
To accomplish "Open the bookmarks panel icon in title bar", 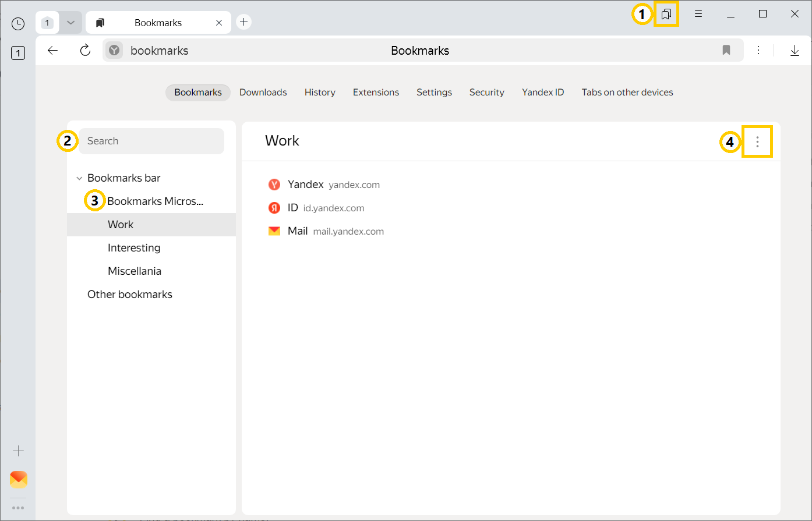I will (666, 15).
